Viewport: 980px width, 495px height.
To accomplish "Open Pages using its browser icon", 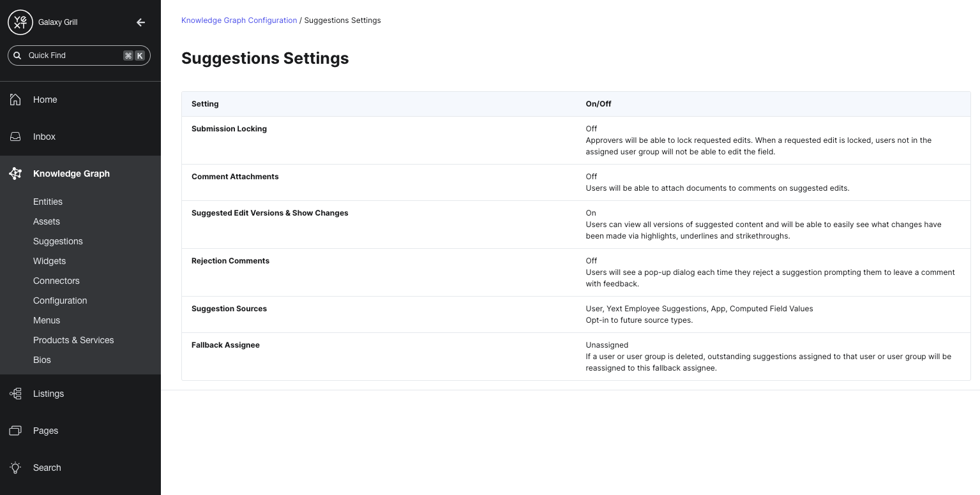I will [15, 431].
